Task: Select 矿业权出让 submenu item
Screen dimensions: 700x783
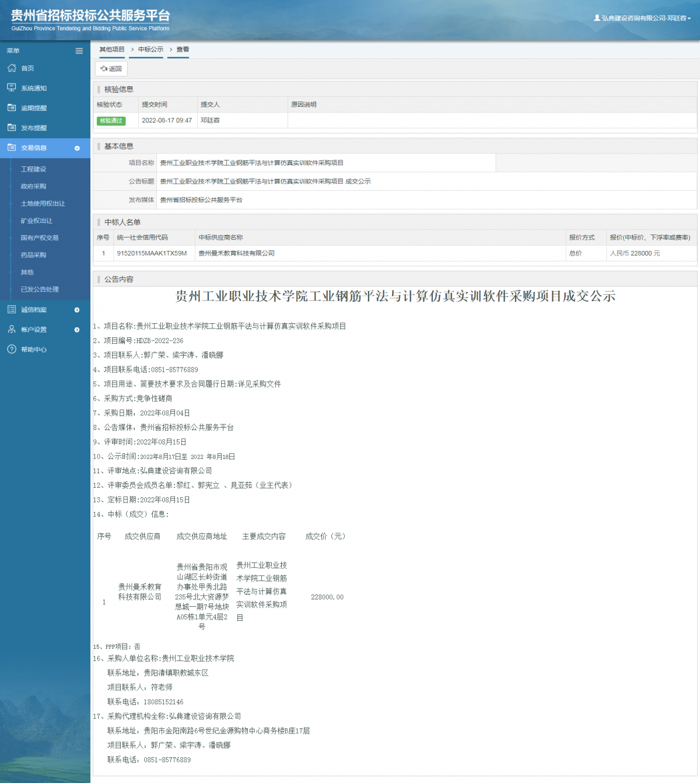Action: coord(36,221)
